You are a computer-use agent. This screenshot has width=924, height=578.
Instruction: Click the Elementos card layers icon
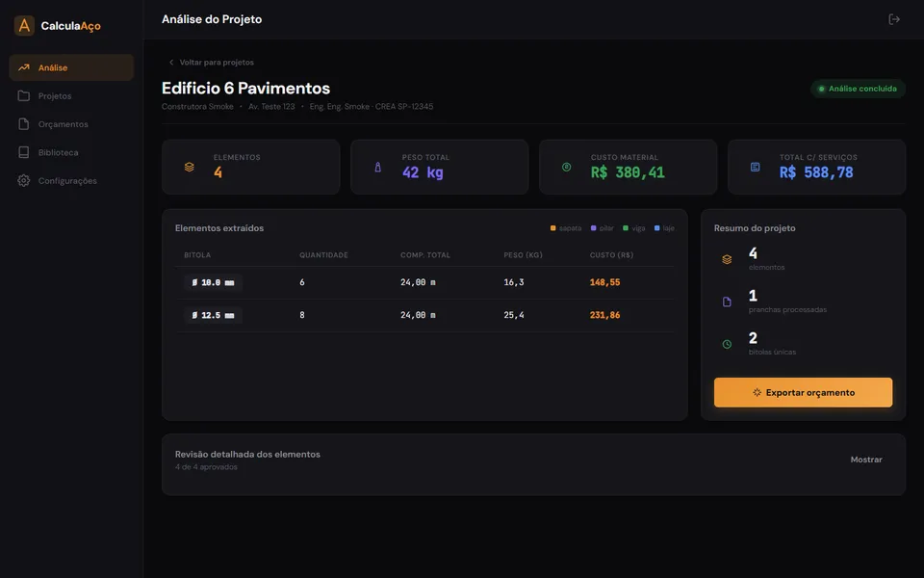[190, 167]
